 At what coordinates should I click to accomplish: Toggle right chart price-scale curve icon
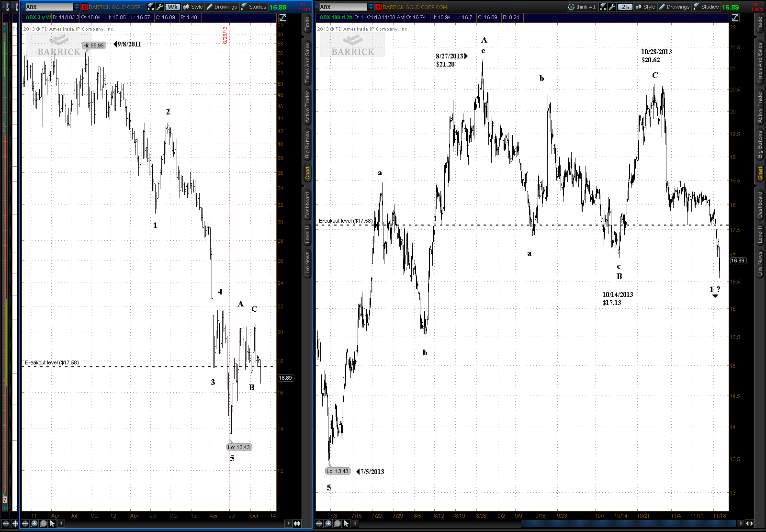click(735, 17)
